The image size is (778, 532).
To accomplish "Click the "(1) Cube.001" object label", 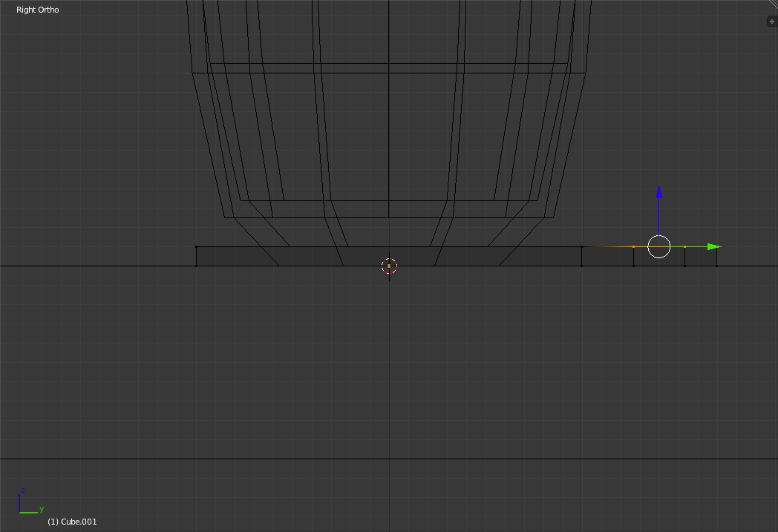I will pyautogui.click(x=73, y=522).
